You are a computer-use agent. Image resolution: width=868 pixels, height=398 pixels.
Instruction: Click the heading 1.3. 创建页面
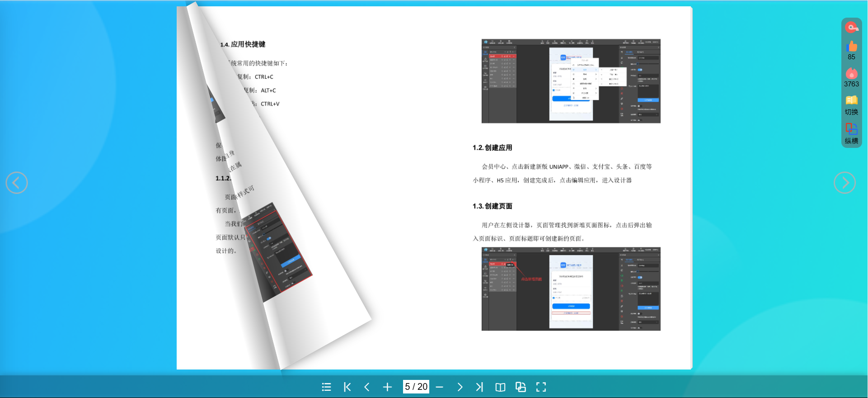(492, 206)
